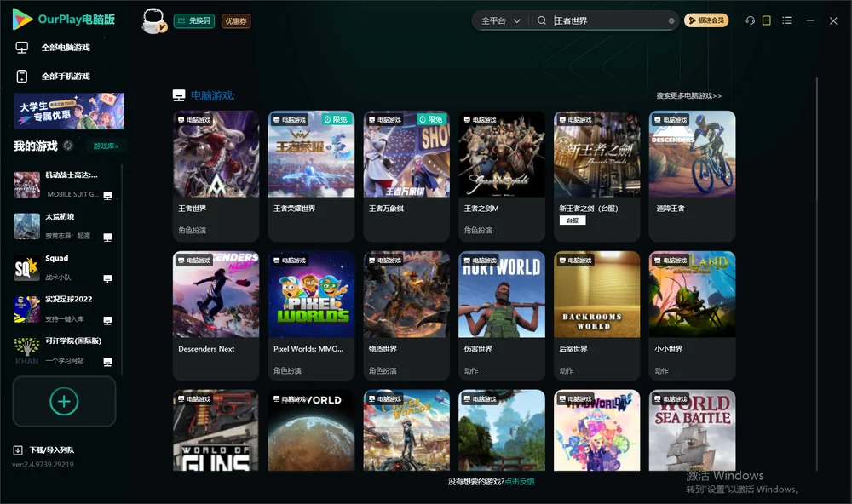Viewport: 852px width, 504px height.
Task: Open the 王者之剑M game card
Action: 502,176
